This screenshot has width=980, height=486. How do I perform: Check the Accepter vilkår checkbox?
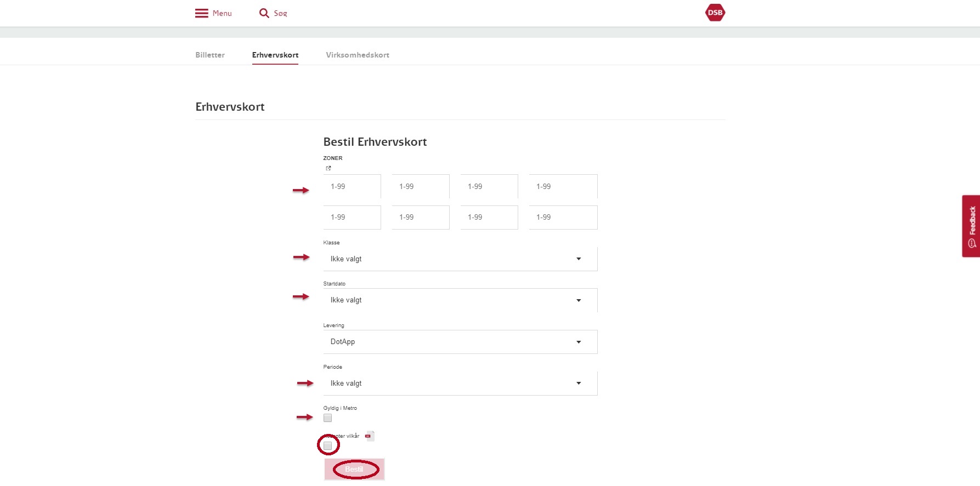327,445
